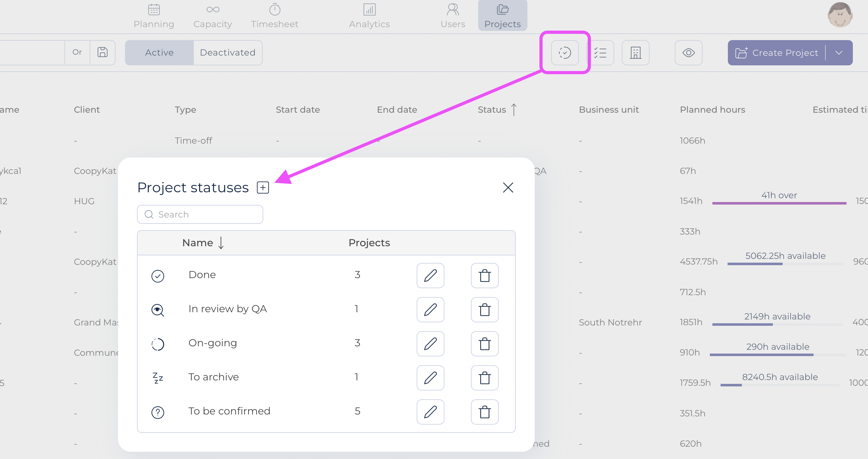Delete the In review by QA status
Image resolution: width=868 pixels, height=459 pixels.
pyautogui.click(x=484, y=309)
